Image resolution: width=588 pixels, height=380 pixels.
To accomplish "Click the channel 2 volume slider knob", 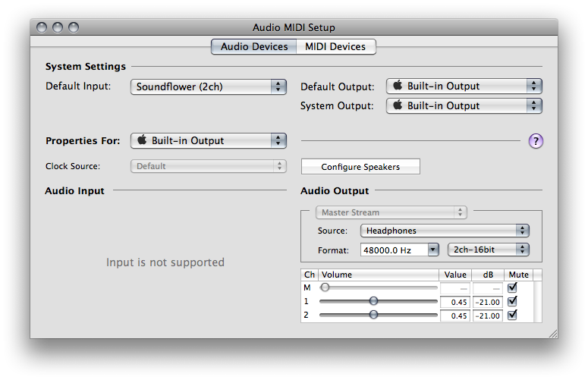I will pos(373,315).
